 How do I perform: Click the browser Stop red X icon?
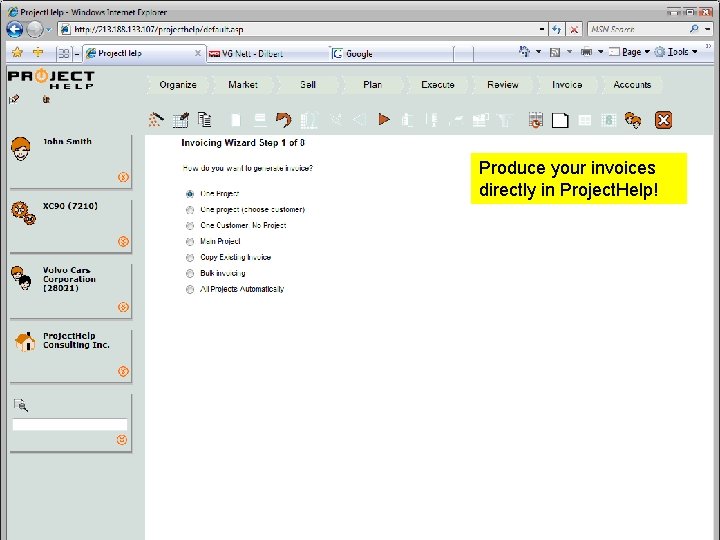click(574, 29)
